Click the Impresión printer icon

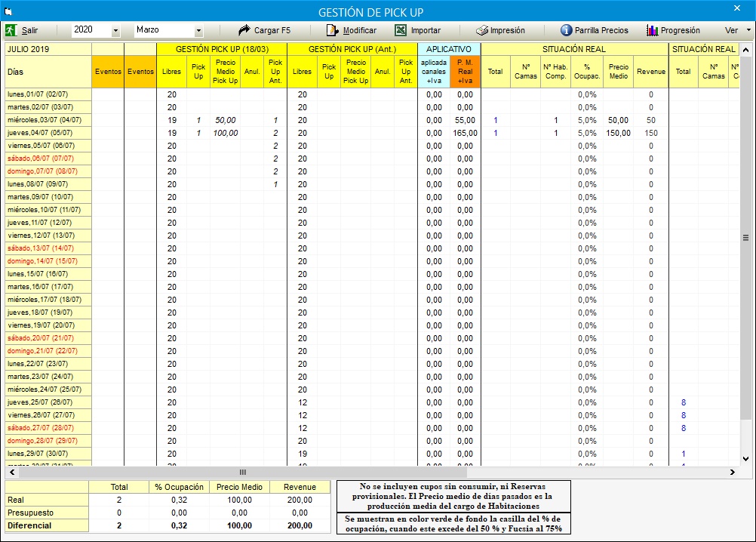point(481,30)
